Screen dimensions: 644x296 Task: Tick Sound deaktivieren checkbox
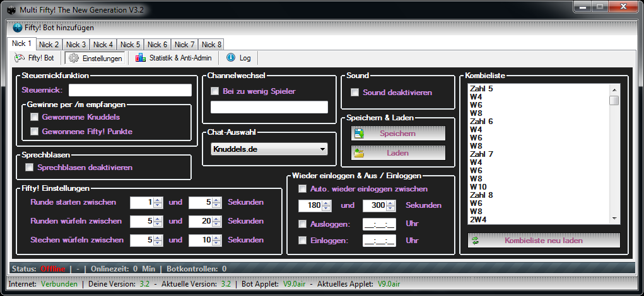355,92
